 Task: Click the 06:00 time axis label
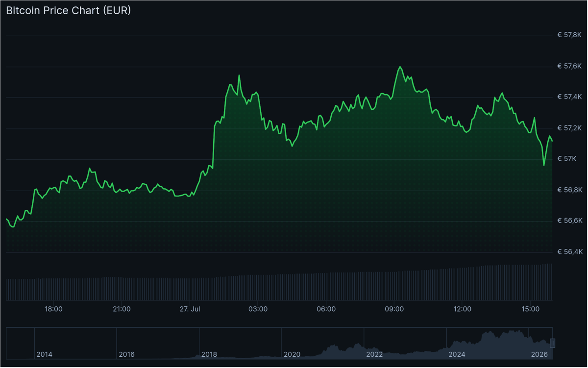pos(326,309)
